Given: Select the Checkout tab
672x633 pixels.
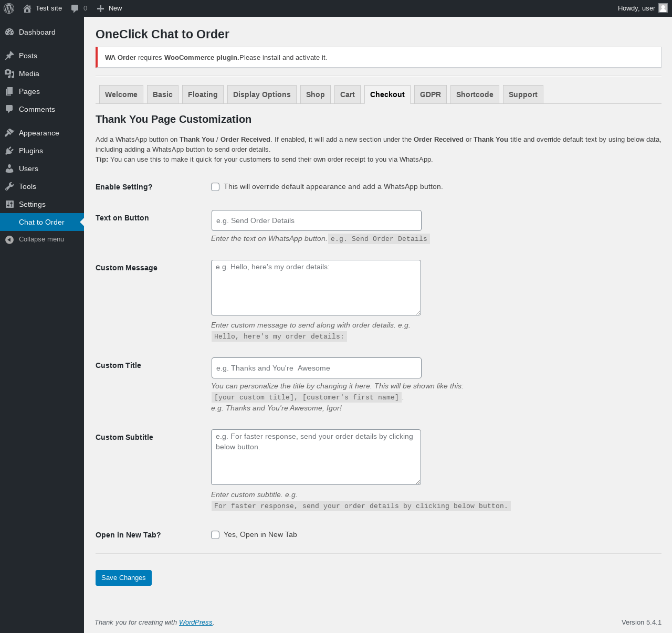Looking at the screenshot, I should click(387, 94).
